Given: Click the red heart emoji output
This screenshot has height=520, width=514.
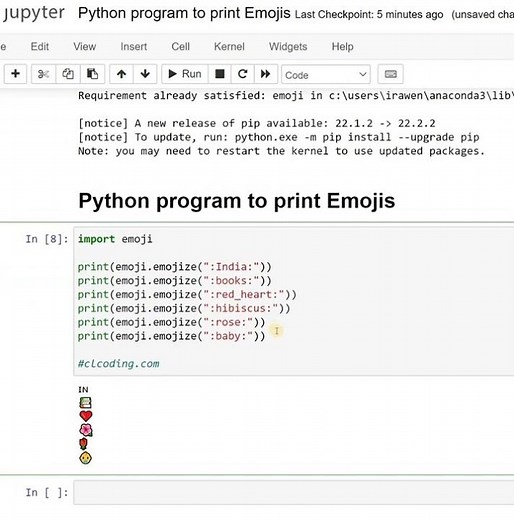Looking at the screenshot, I should click(x=86, y=416).
